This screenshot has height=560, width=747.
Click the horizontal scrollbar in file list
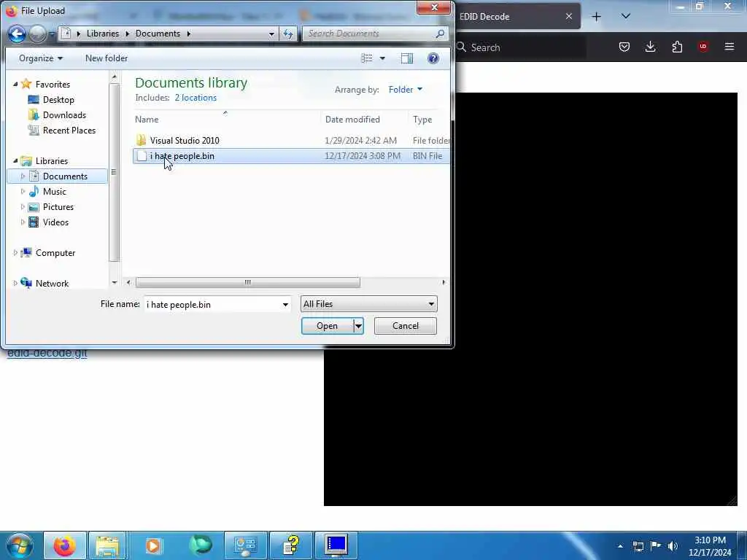(248, 282)
